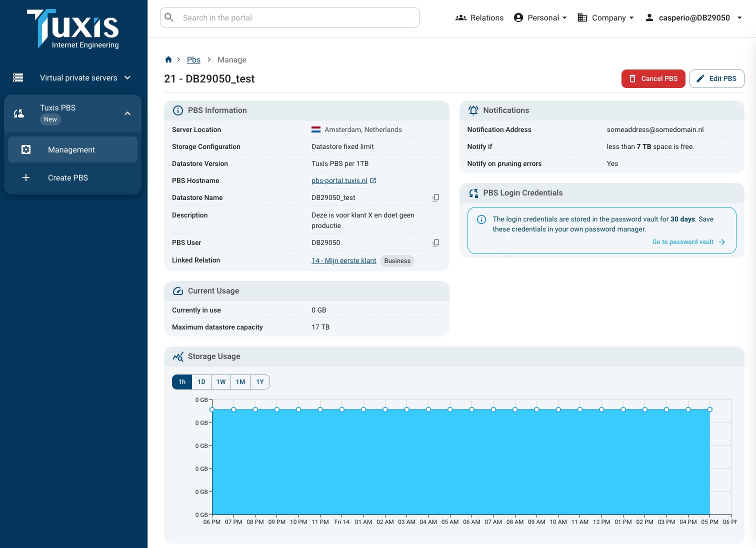This screenshot has height=548, width=756.
Task: Open the casperio@DB29050 account dropdown arrow
Action: coord(739,17)
